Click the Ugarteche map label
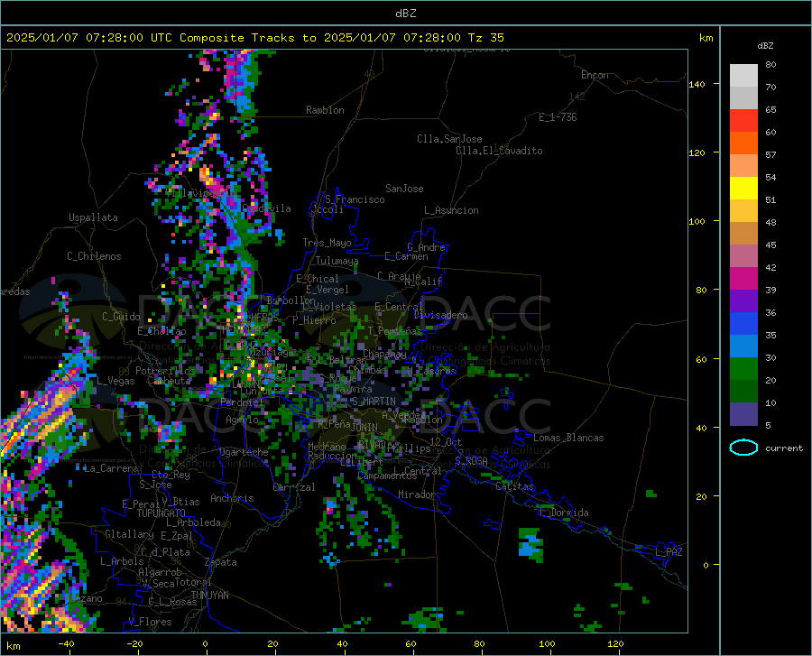812x656 pixels. [244, 452]
